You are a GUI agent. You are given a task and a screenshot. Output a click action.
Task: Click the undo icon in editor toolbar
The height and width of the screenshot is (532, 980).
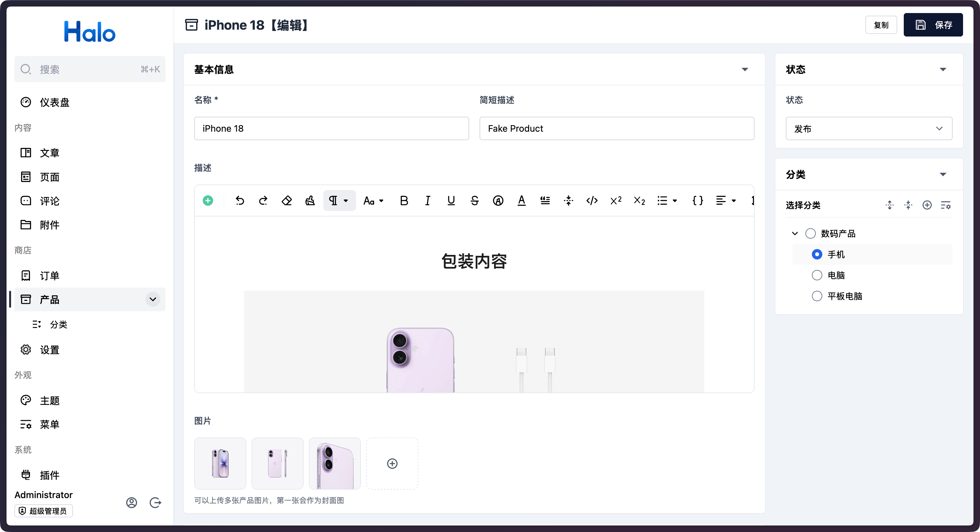240,200
